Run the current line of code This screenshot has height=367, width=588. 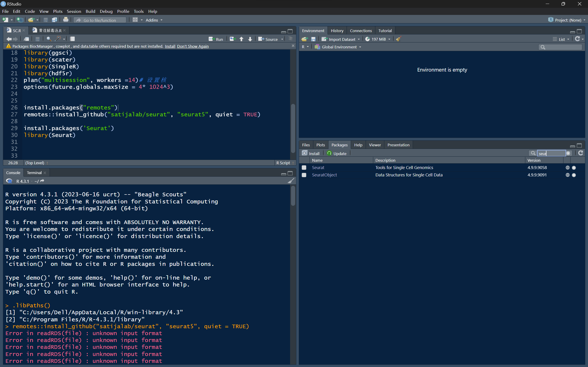[215, 39]
